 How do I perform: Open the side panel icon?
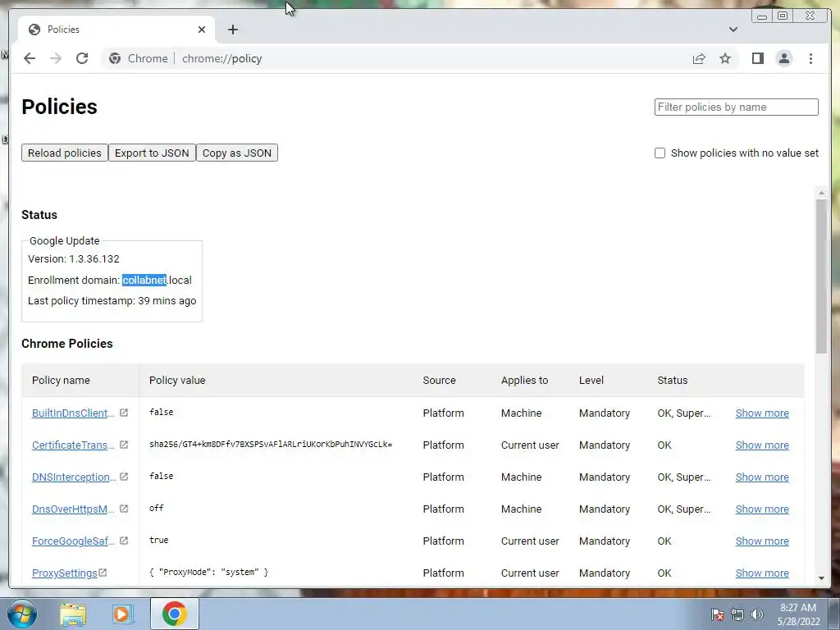757,58
